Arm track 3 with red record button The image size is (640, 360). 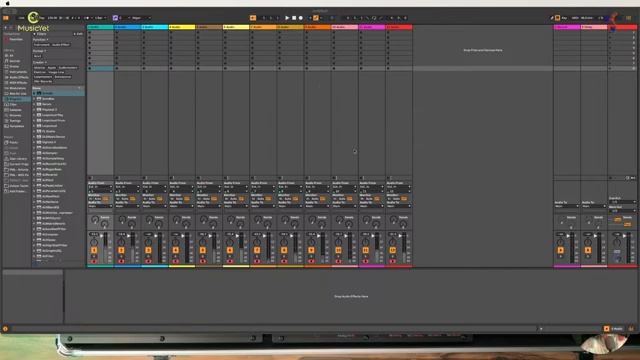tap(148, 261)
